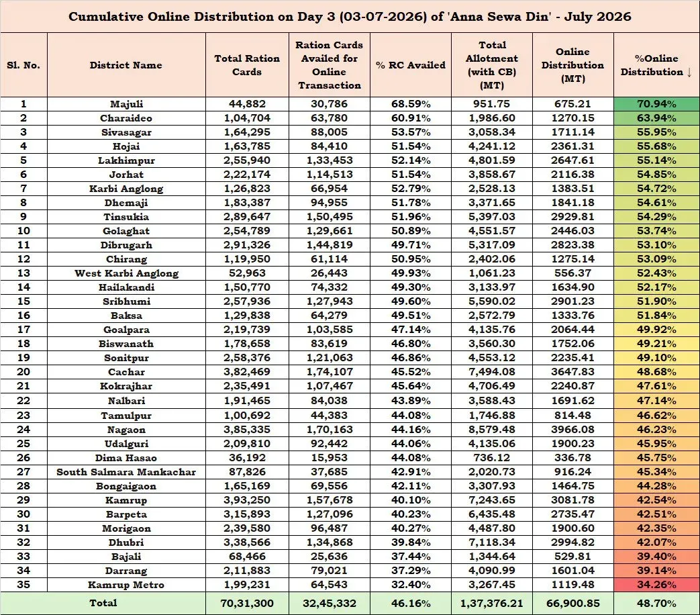Select the West Karbi Anglong cell
The width and height of the screenshot is (700, 615).
(126, 273)
